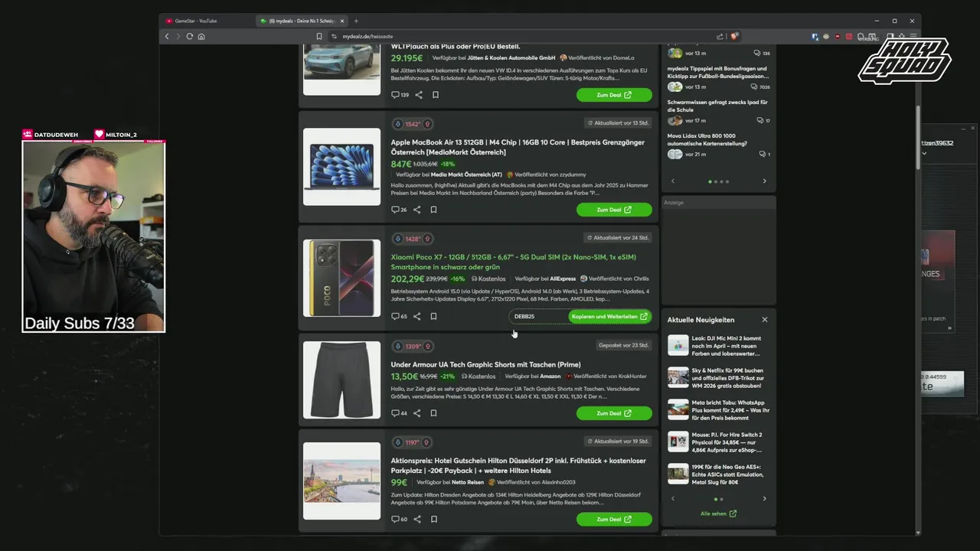Open comments for Under Armour shorts deal

[399, 413]
